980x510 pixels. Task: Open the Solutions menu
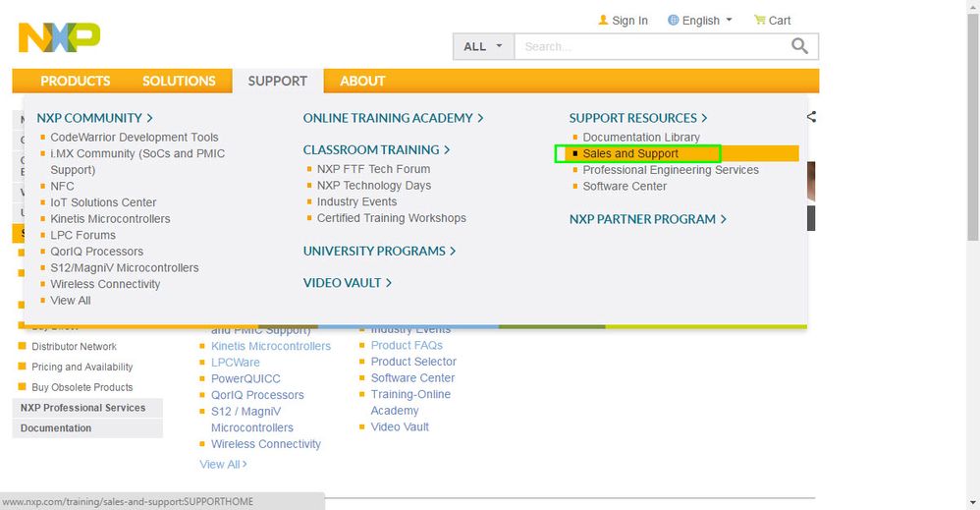tap(179, 81)
